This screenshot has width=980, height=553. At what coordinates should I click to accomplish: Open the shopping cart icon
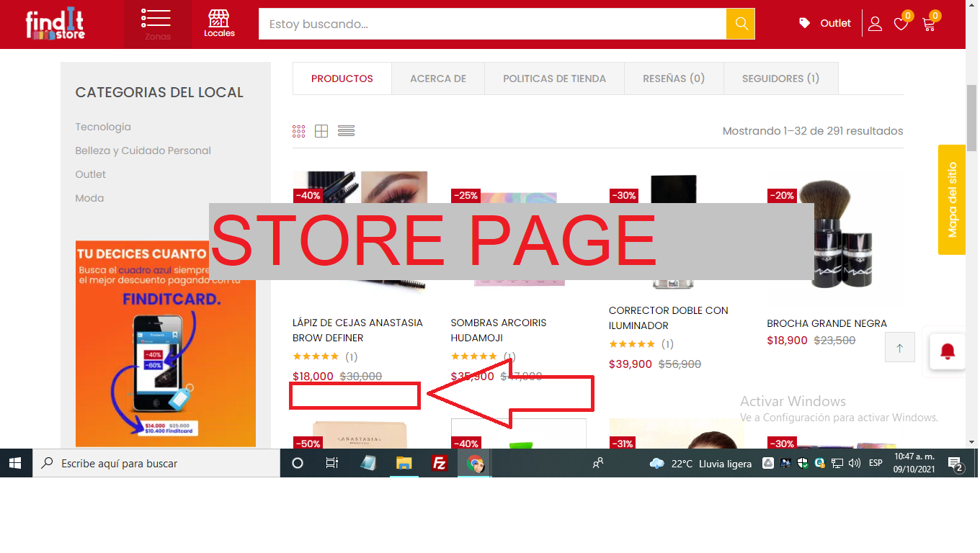click(928, 24)
